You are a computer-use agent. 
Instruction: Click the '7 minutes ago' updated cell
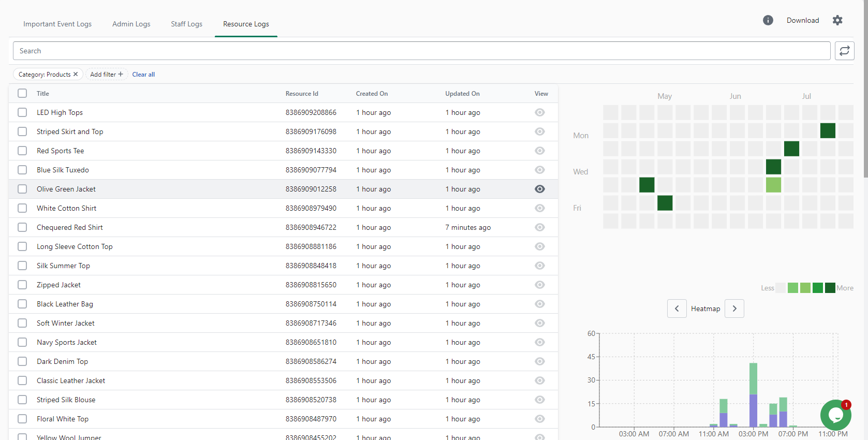pos(468,227)
